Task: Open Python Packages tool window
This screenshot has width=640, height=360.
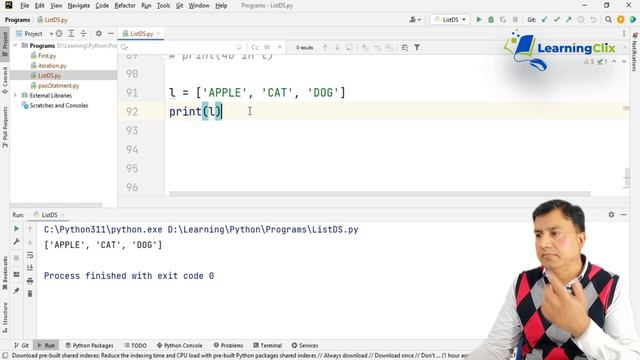Action: coord(89,345)
